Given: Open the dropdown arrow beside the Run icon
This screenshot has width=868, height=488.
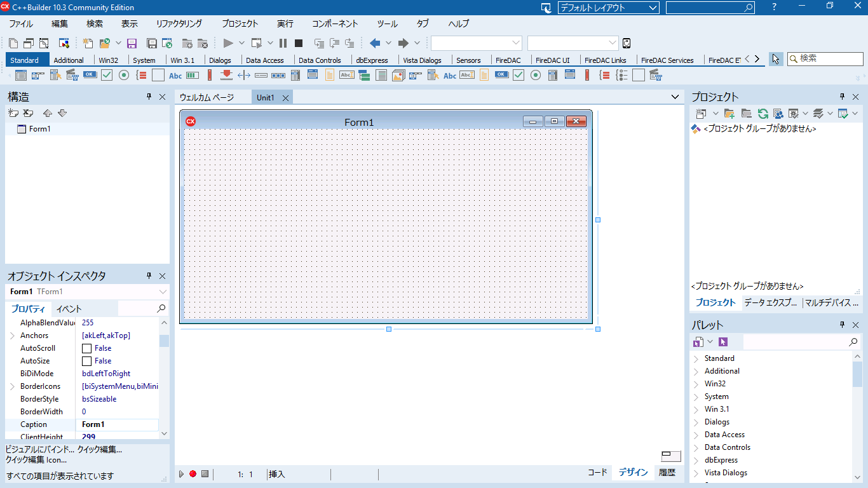Looking at the screenshot, I should [x=241, y=43].
